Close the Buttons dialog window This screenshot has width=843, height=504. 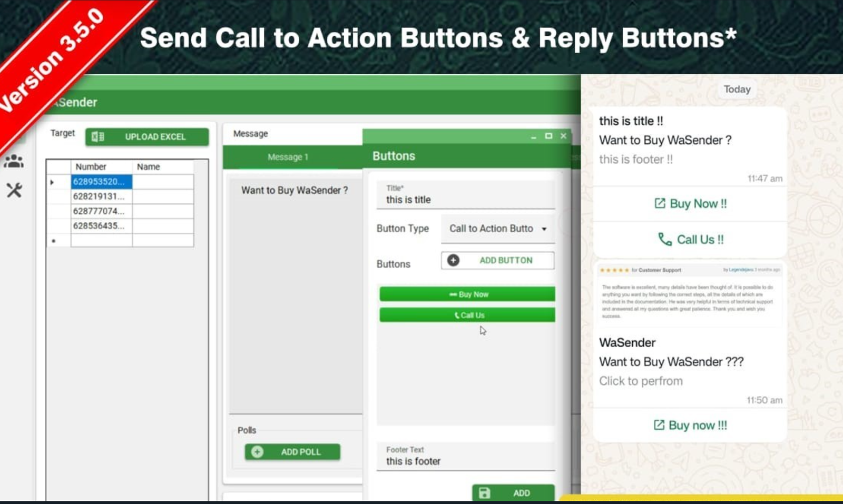pos(563,136)
